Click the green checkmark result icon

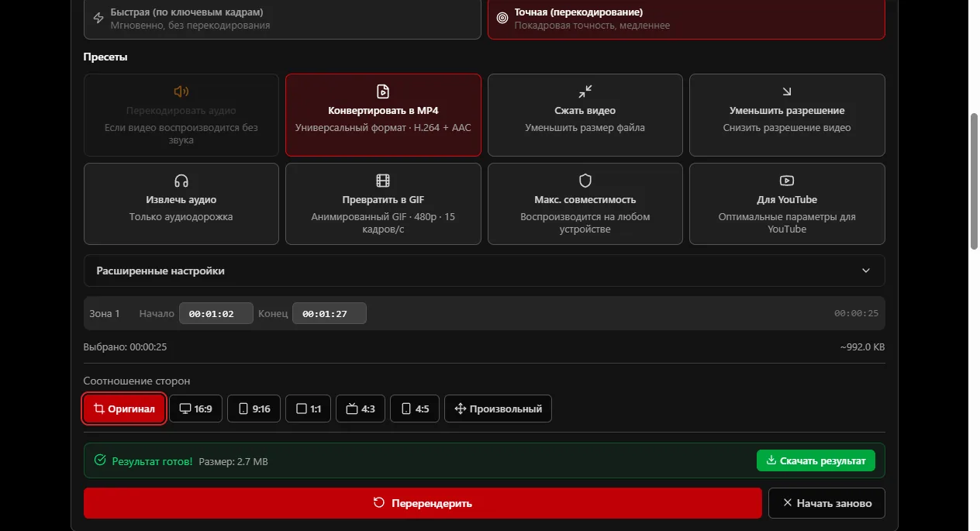click(99, 460)
